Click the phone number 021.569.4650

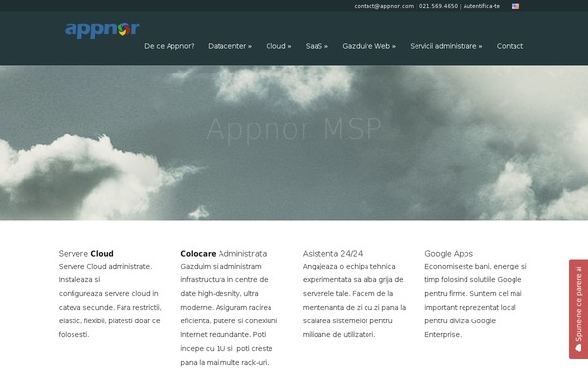tap(438, 6)
